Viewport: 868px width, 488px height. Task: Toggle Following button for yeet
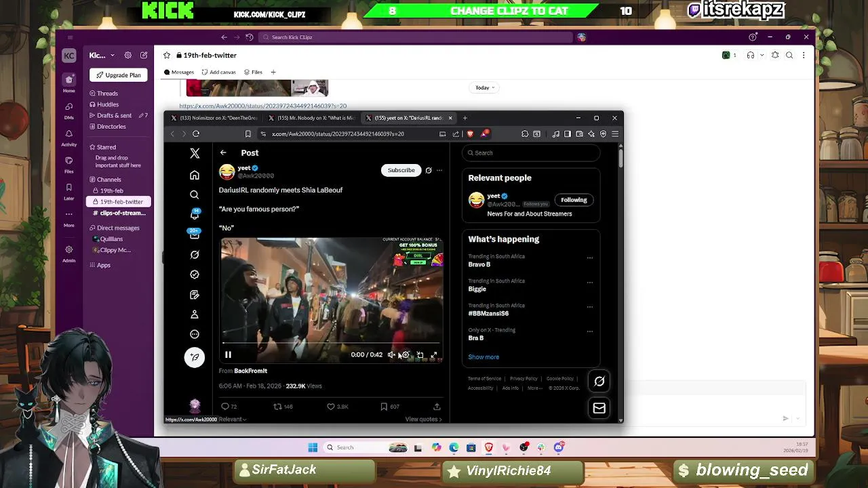pos(574,200)
